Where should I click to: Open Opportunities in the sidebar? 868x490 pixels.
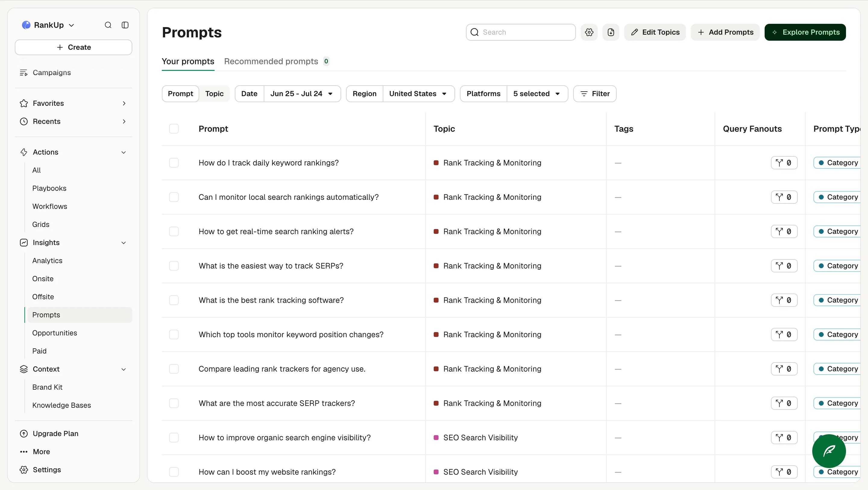[x=55, y=333]
